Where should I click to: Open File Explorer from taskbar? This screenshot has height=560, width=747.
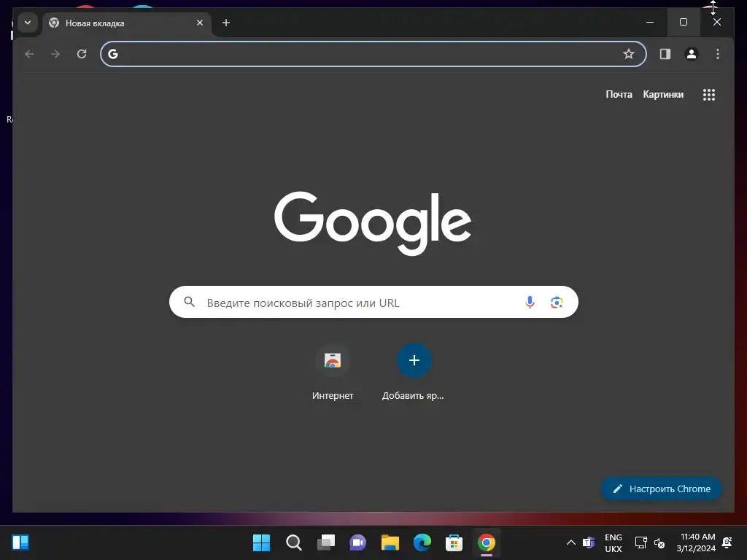coord(390,542)
